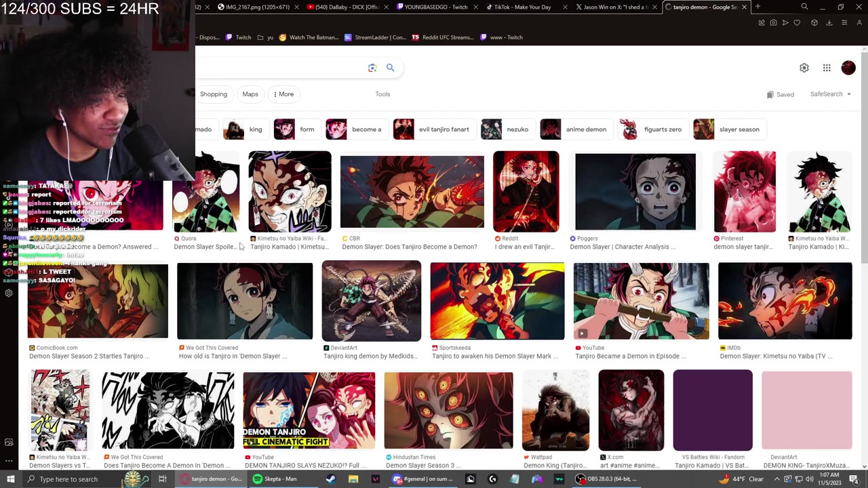Select the 'slayer season' suggestion chip

(x=729, y=129)
